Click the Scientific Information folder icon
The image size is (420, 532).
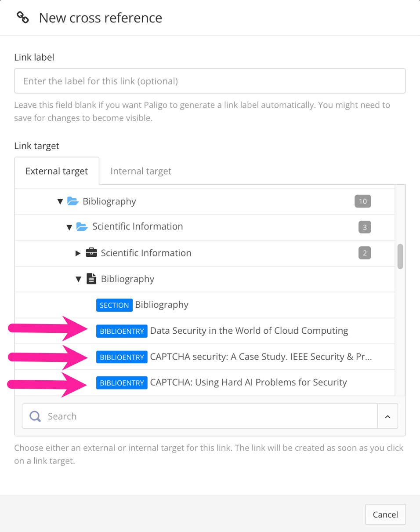tap(82, 226)
